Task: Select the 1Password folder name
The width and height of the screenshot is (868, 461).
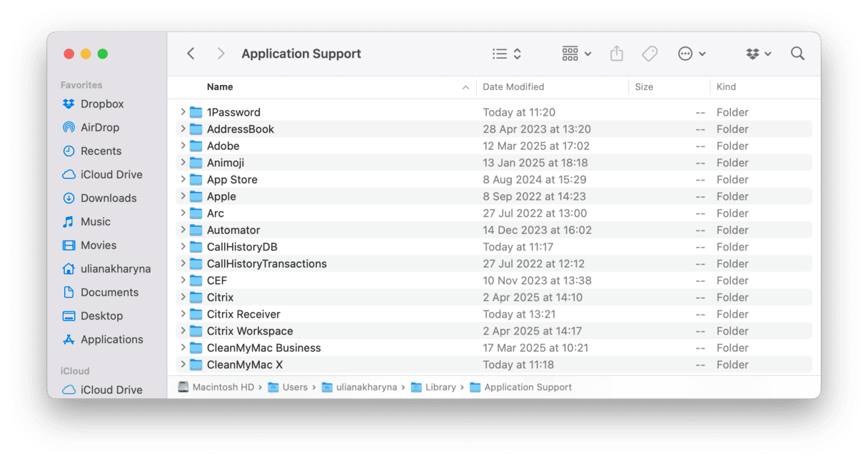Action: (233, 112)
